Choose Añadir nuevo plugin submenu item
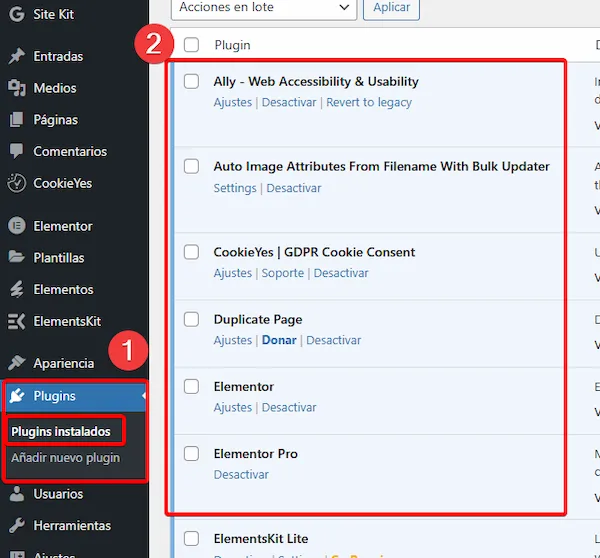Image resolution: width=600 pixels, height=558 pixels. pyautogui.click(x=65, y=458)
